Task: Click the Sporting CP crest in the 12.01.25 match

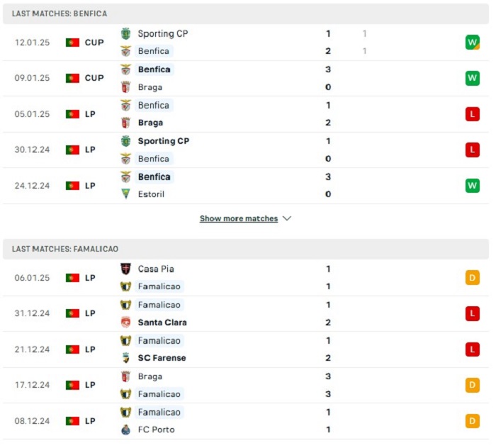Action: [125, 33]
